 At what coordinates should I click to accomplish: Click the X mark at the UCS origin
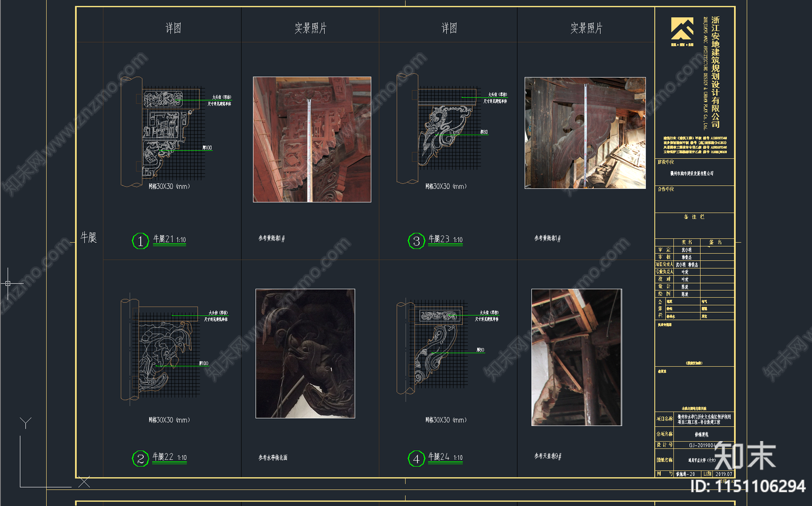click(84, 482)
